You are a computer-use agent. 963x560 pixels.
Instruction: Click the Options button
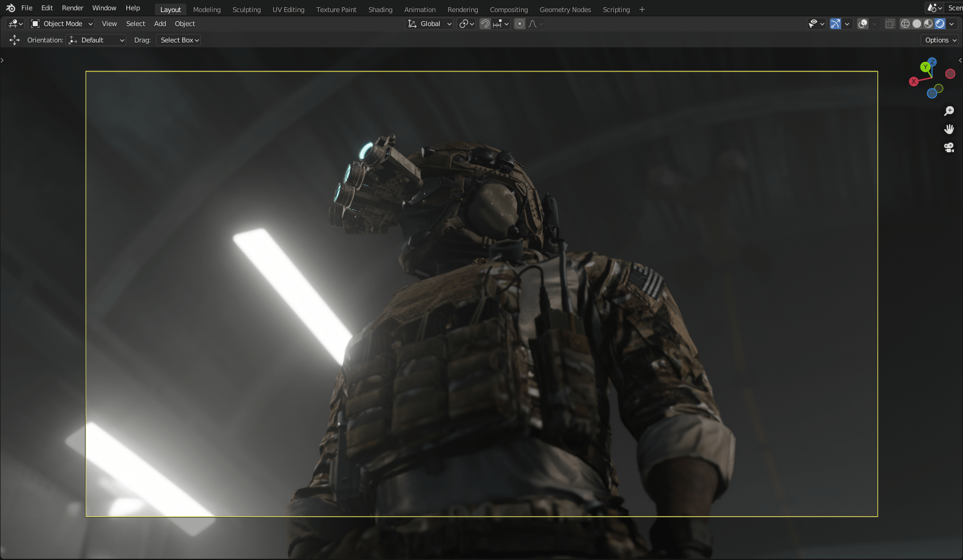(x=940, y=40)
